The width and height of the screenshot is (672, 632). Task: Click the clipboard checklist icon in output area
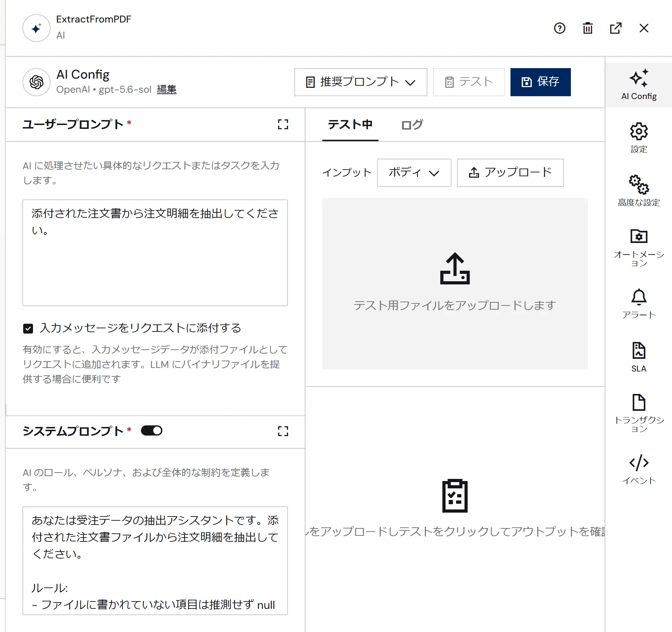click(x=455, y=496)
